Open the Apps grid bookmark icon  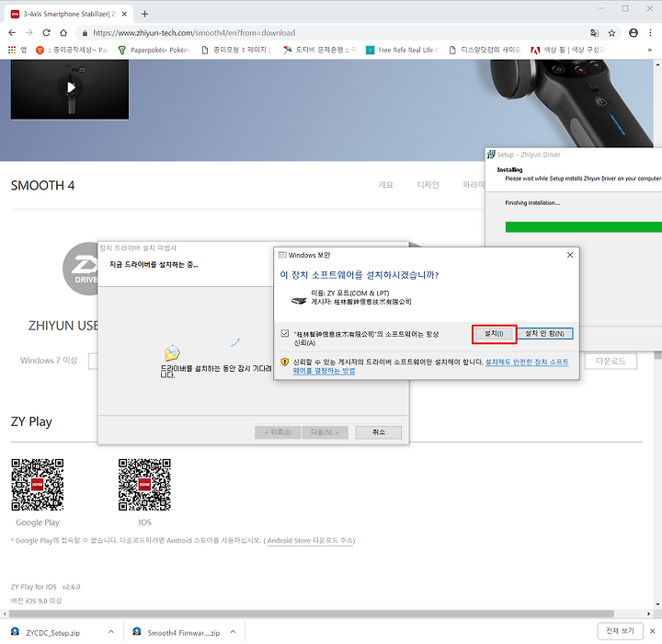pos(12,50)
